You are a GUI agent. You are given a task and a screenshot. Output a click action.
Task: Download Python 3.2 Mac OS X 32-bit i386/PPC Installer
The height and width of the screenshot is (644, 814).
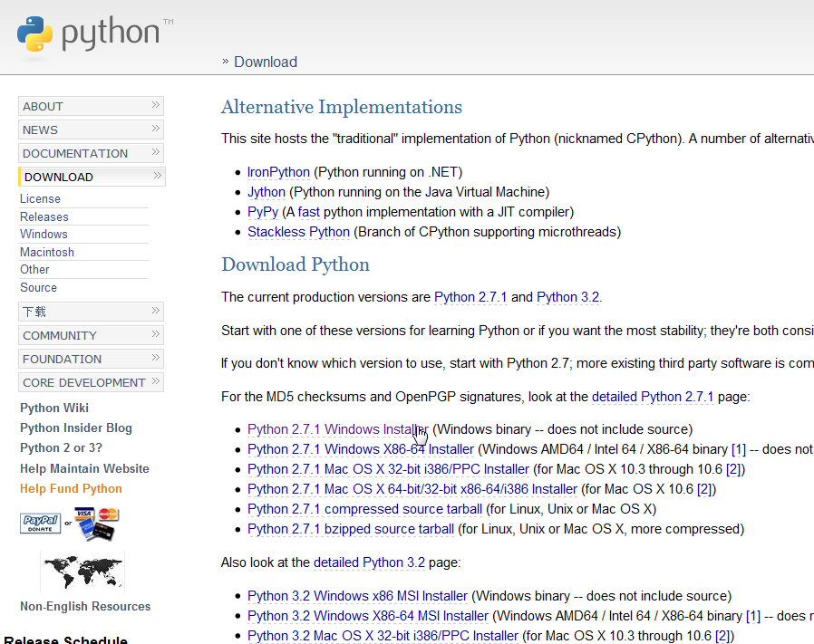(383, 636)
